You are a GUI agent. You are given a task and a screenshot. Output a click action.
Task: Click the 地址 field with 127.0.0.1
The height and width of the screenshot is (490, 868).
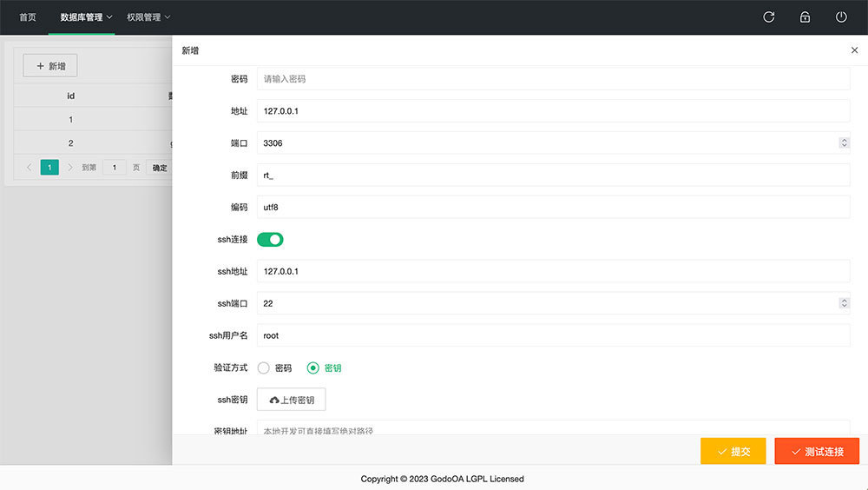[x=553, y=111]
